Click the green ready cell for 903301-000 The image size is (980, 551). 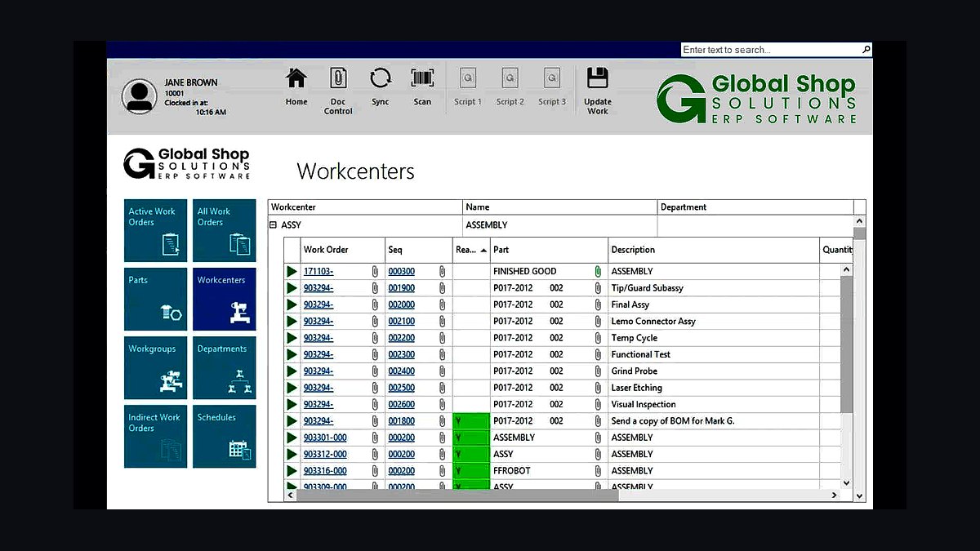coord(471,438)
